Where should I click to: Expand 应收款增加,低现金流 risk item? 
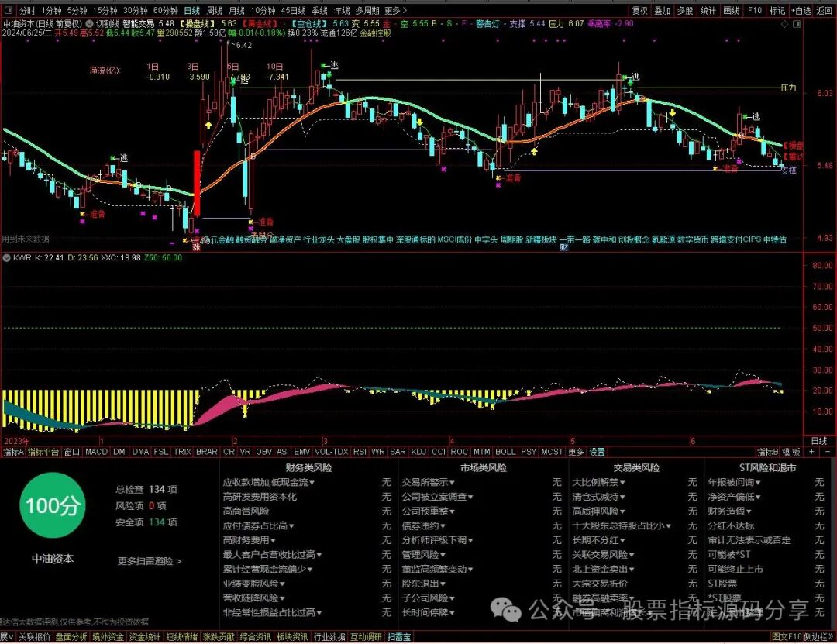268,482
